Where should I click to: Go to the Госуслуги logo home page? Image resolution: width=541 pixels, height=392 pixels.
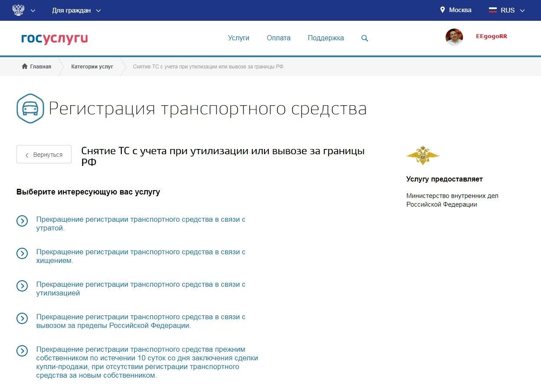click(x=55, y=39)
